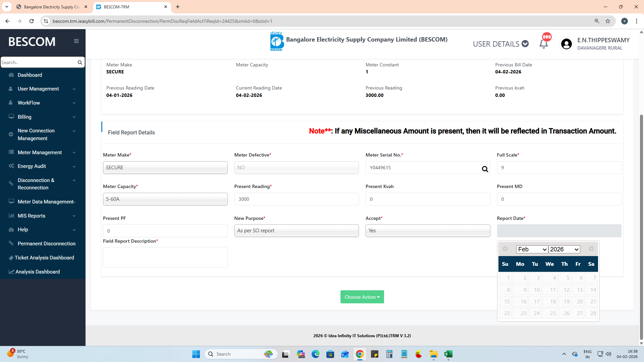Viewport: 644px width, 362px height.
Task: Click the Choose Action button
Action: pyautogui.click(x=362, y=297)
